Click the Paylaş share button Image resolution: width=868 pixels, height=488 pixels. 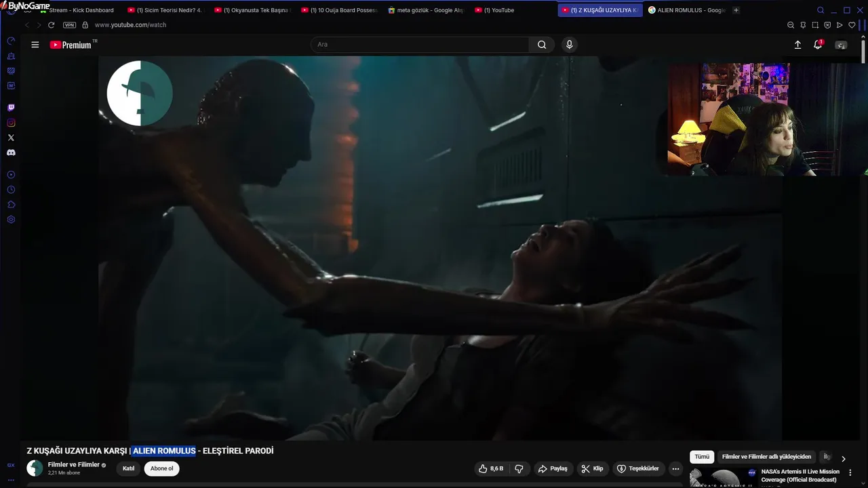[553, 468]
